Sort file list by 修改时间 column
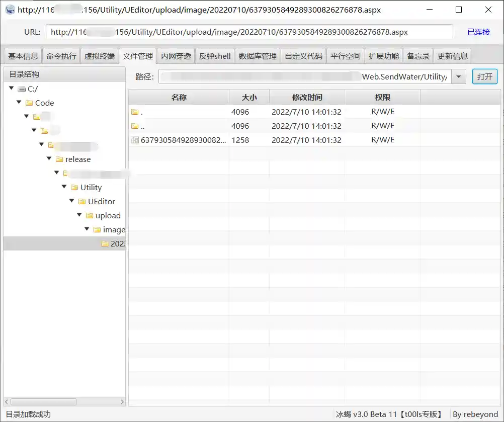Screen dimensions: 504x422 (307, 97)
